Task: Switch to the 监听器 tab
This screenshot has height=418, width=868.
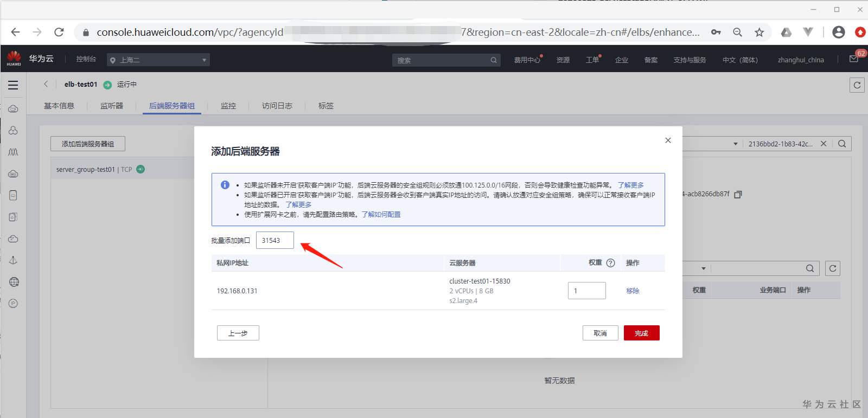Action: click(112, 106)
